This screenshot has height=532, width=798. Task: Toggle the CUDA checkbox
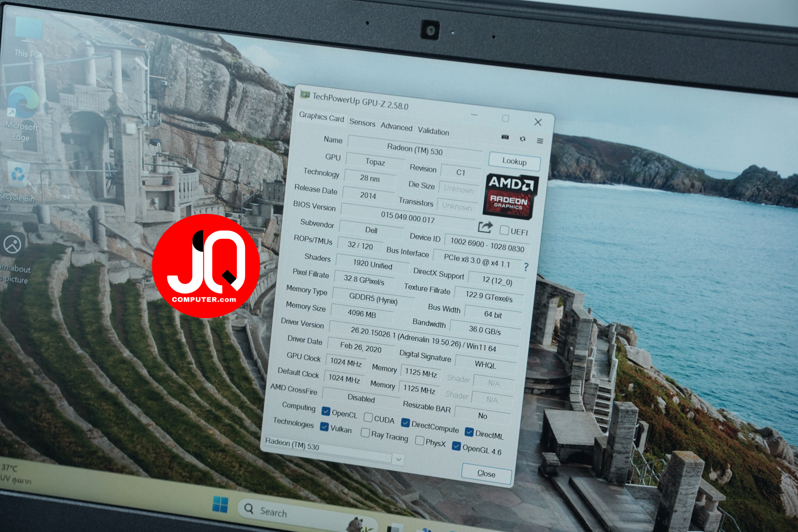368,417
